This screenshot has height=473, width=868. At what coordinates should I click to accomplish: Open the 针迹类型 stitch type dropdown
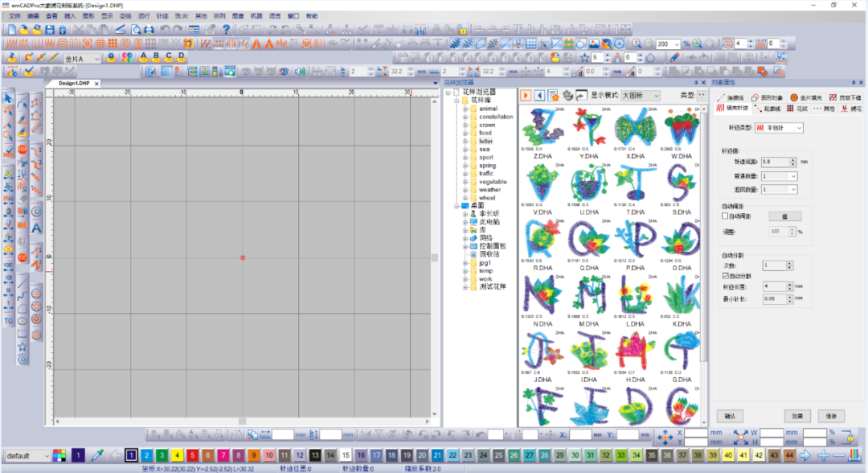tap(778, 128)
